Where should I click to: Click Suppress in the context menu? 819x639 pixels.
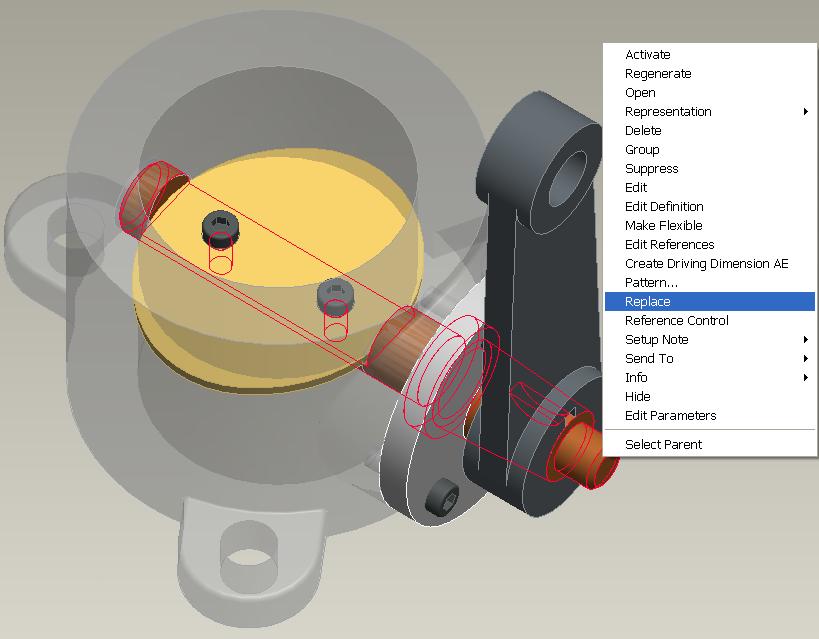pyautogui.click(x=709, y=169)
